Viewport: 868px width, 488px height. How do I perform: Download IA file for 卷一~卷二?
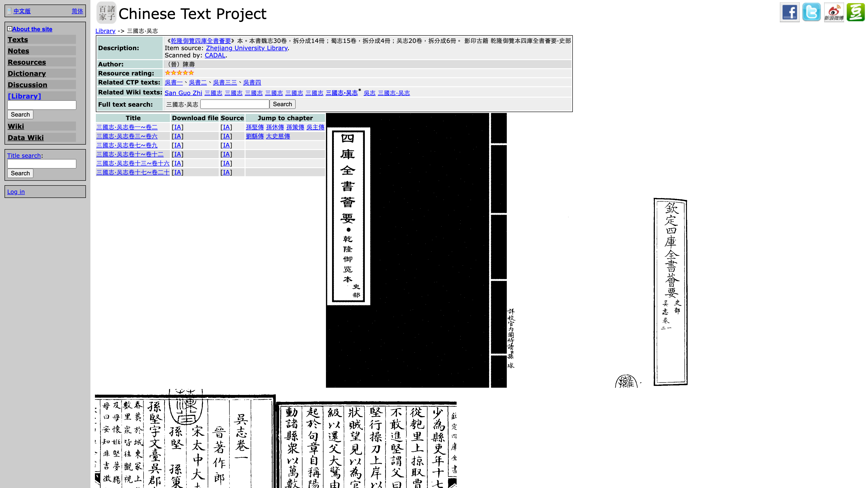pyautogui.click(x=178, y=127)
